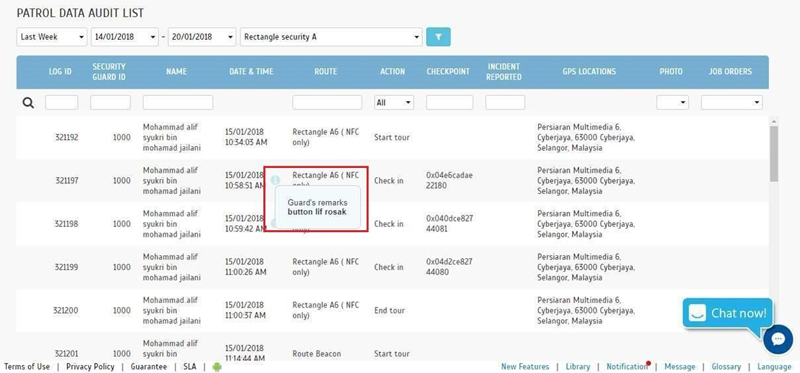Click the 15/01/2018 10:34:03 AM timestamp
The image size is (800, 373).
[x=246, y=137]
